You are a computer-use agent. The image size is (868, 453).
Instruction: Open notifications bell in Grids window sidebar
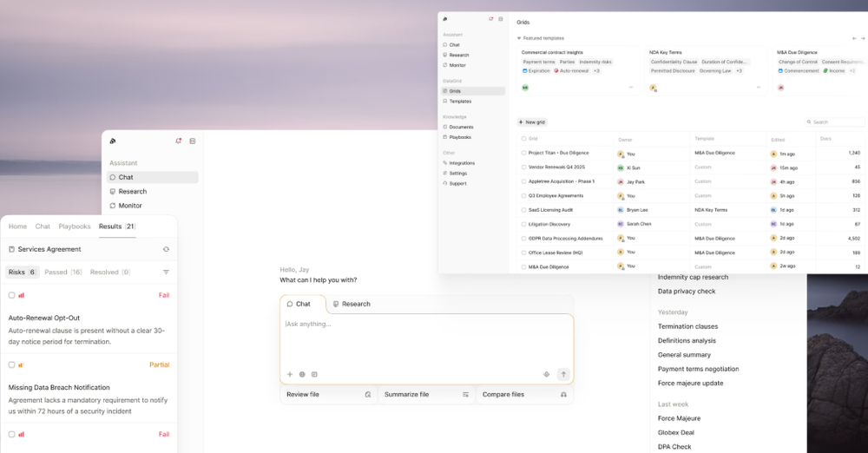coord(490,19)
